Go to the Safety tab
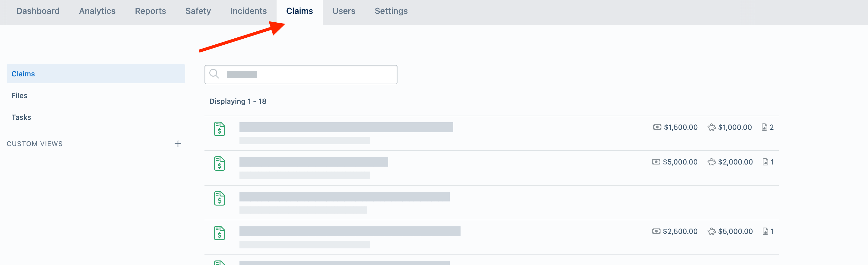This screenshot has height=265, width=868. (x=198, y=11)
